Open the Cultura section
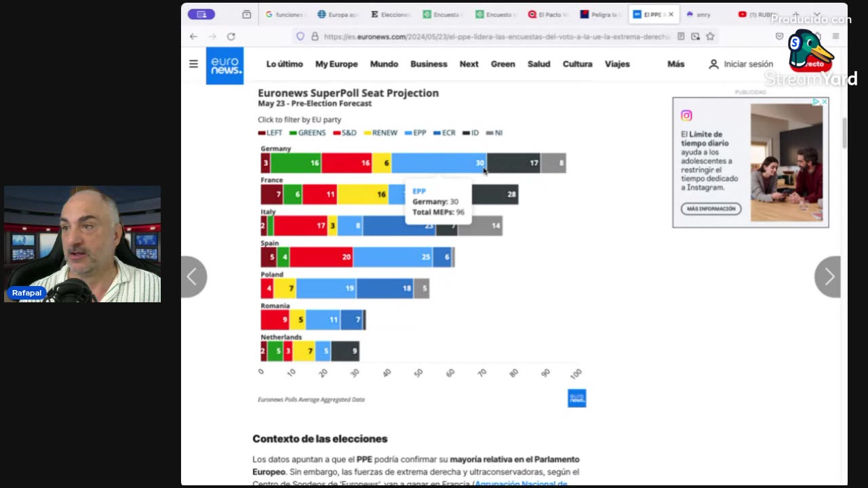868x488 pixels. pyautogui.click(x=577, y=64)
